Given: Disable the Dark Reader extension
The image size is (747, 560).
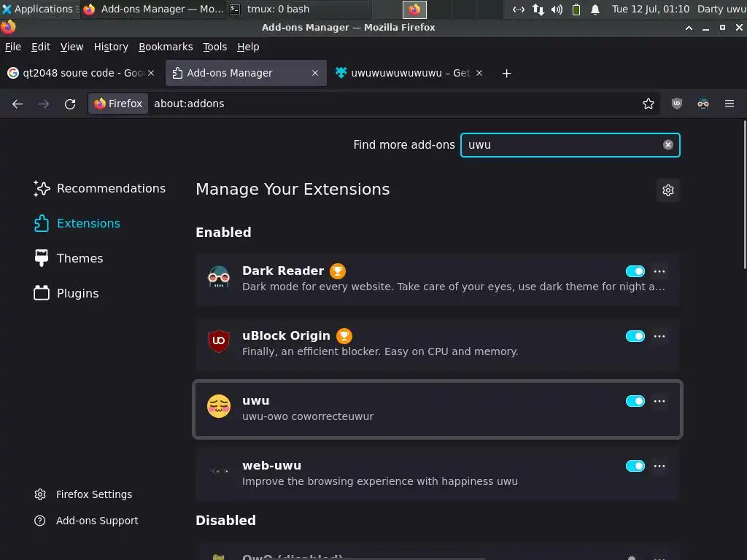Looking at the screenshot, I should (635, 271).
